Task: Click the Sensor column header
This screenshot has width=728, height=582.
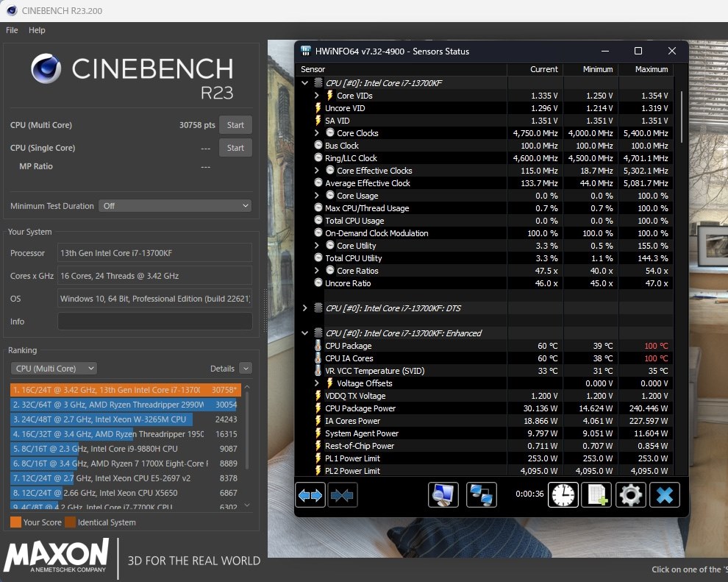Action: point(402,69)
